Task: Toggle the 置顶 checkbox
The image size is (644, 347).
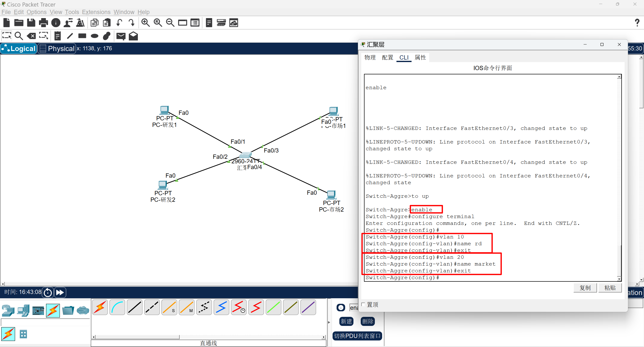Action: (x=363, y=305)
